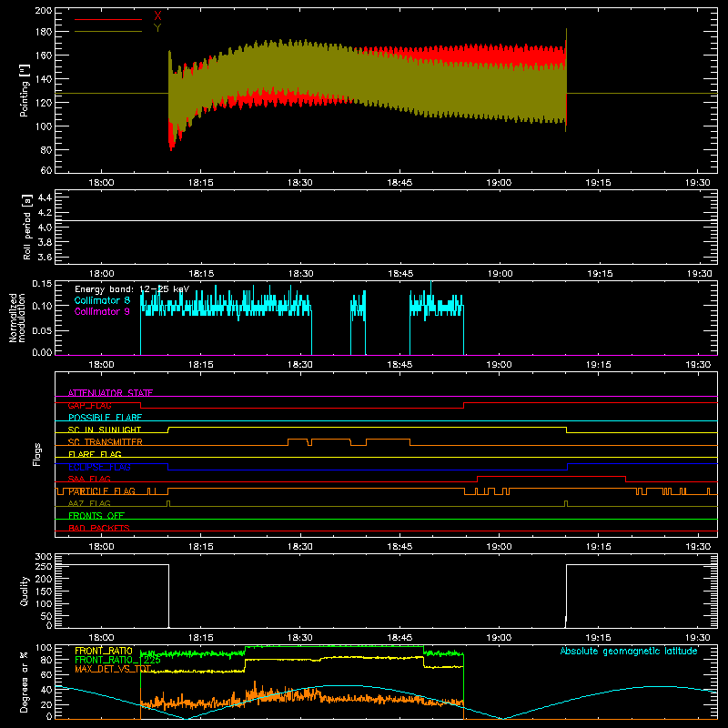Click 19:30 tick under the Quality plot
Image resolution: width=728 pixels, height=728 pixels.
[x=698, y=638]
